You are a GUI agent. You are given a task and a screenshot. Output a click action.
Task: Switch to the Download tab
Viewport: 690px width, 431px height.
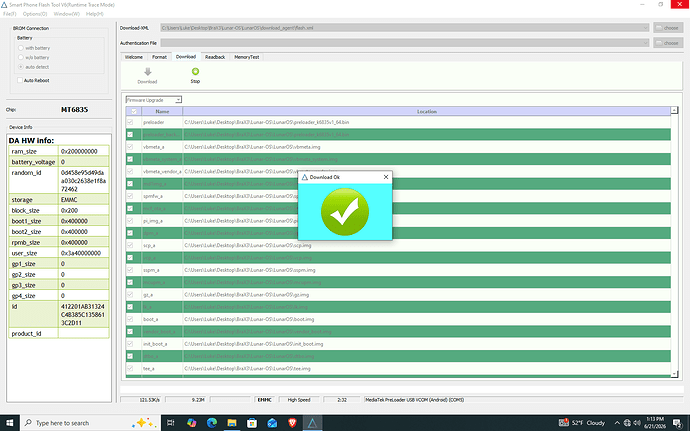[x=186, y=57]
